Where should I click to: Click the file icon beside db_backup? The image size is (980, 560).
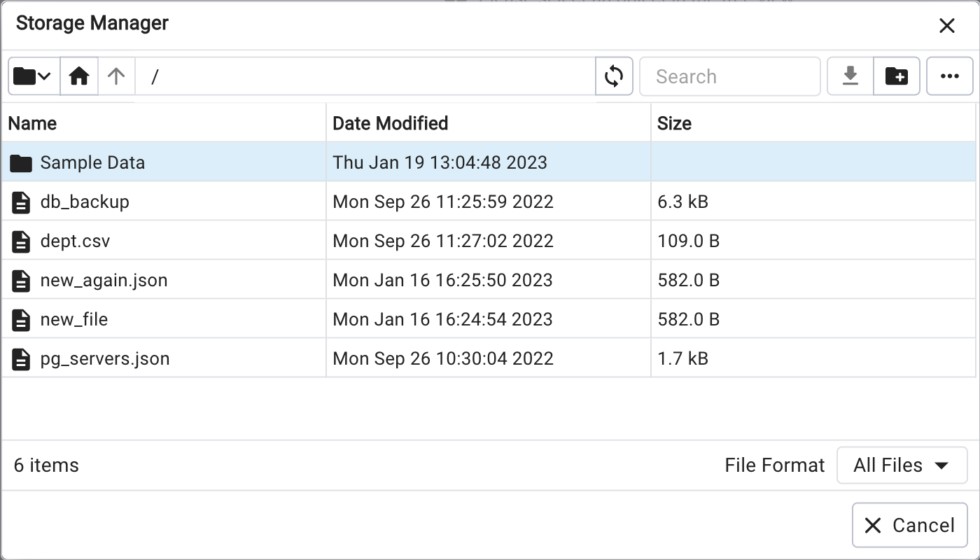tap(22, 202)
